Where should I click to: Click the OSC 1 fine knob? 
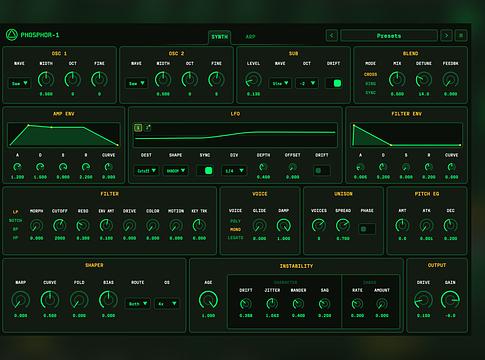point(99,80)
